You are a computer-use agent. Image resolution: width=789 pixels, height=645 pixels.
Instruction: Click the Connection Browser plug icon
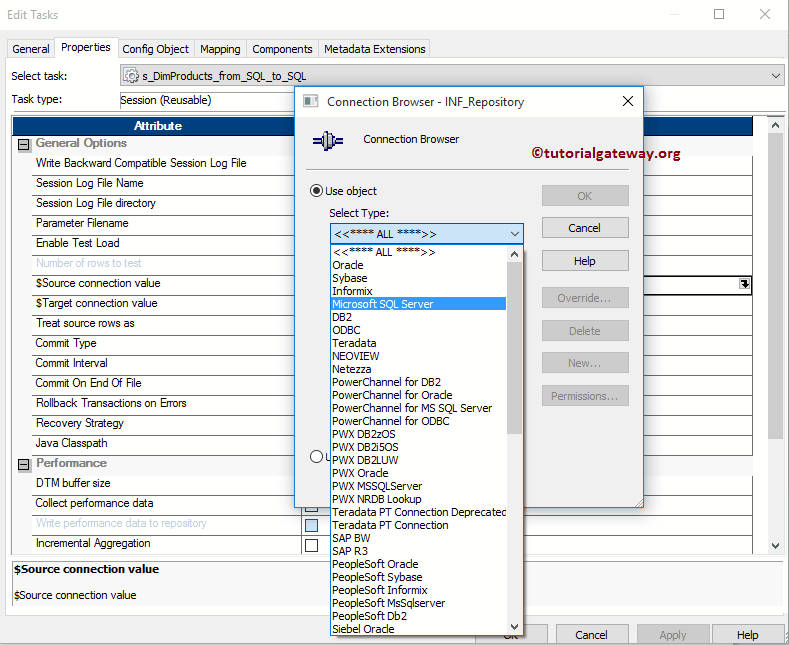point(328,141)
